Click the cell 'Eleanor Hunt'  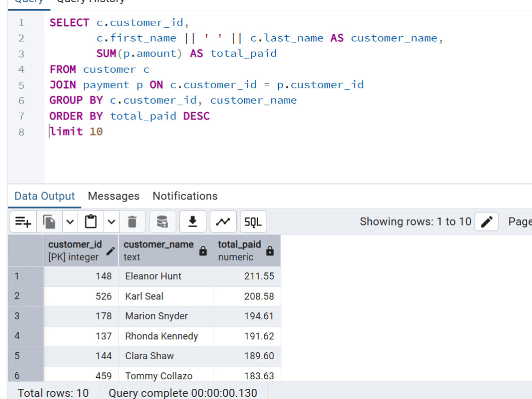[166, 276]
